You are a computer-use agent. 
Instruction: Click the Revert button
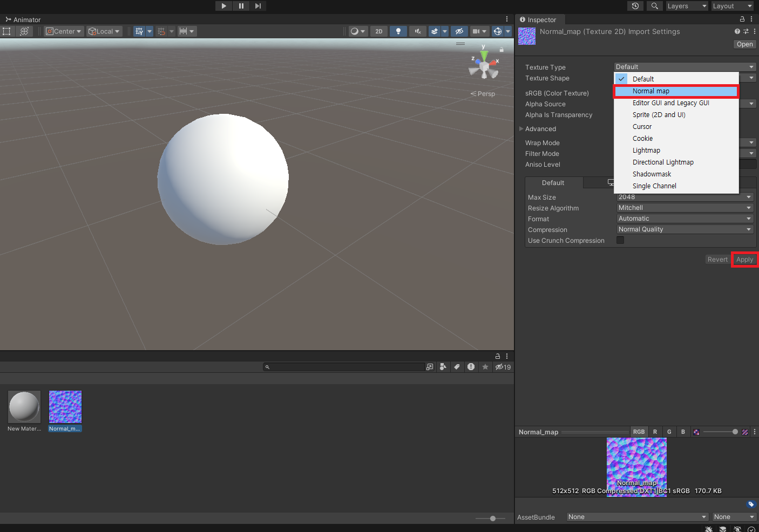(717, 260)
